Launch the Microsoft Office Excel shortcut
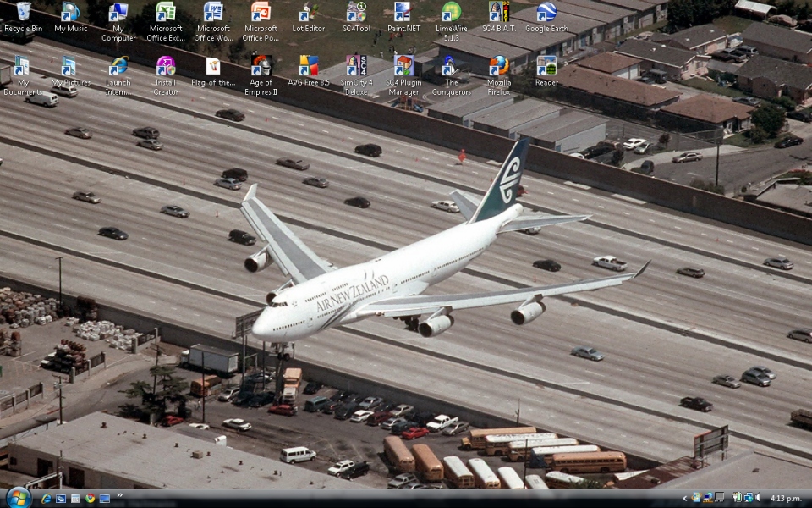812x508 pixels. [x=165, y=22]
